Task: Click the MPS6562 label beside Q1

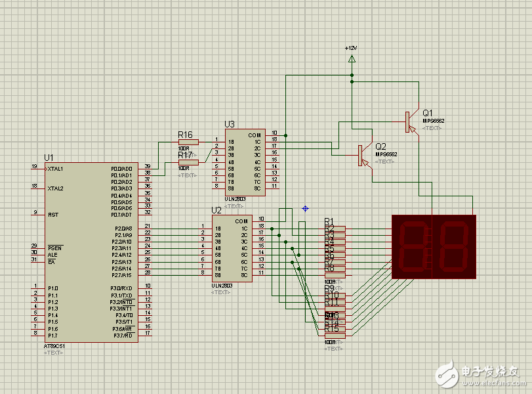Action: [x=434, y=121]
